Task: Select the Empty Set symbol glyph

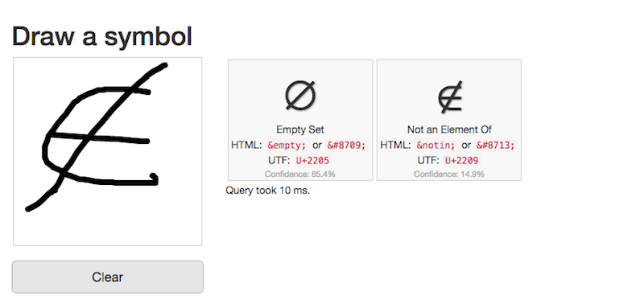Action: click(x=300, y=96)
